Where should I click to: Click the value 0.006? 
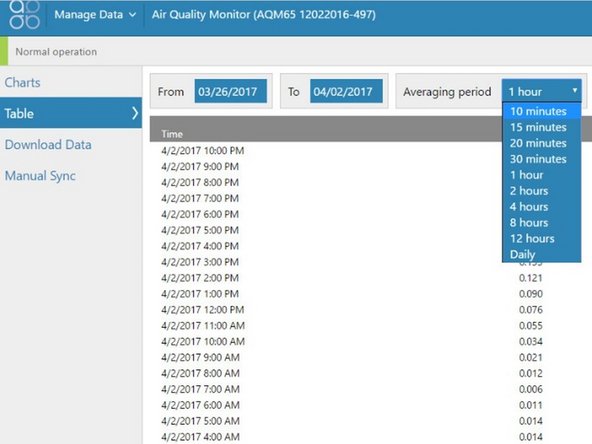pos(530,389)
